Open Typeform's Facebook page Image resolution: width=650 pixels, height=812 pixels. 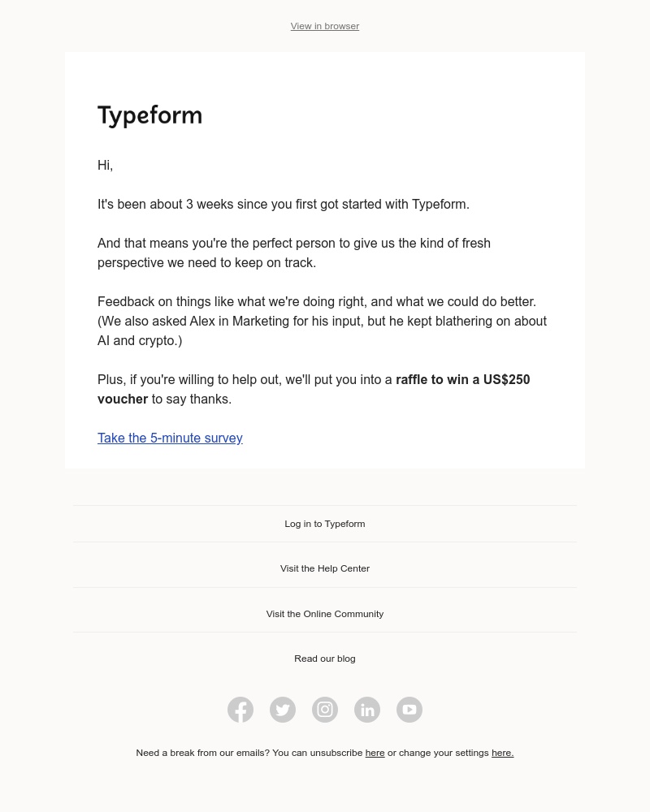tap(240, 710)
